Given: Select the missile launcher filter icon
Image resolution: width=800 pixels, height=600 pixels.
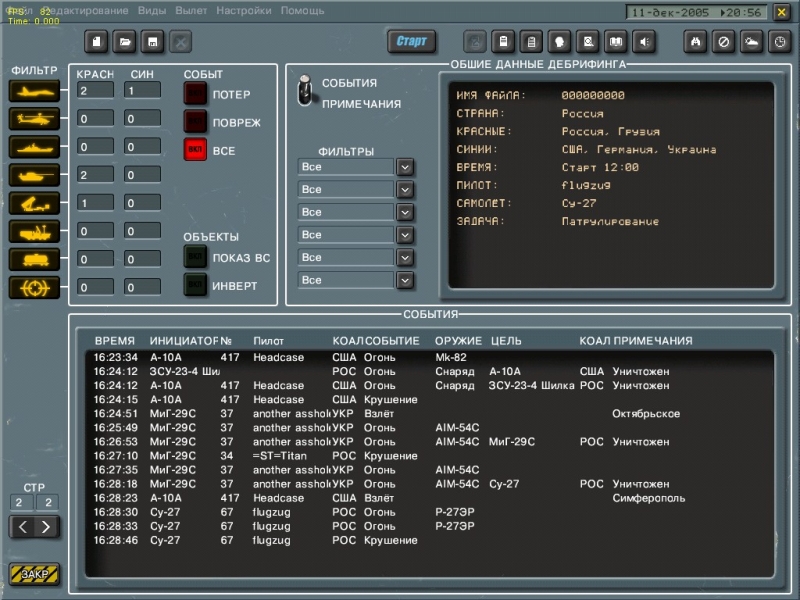Looking at the screenshot, I should (x=34, y=203).
